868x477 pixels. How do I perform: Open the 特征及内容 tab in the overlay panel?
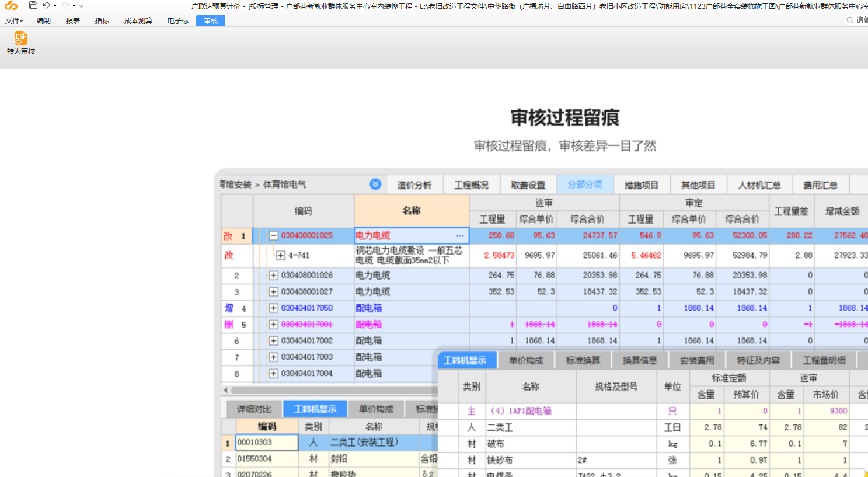coord(758,361)
